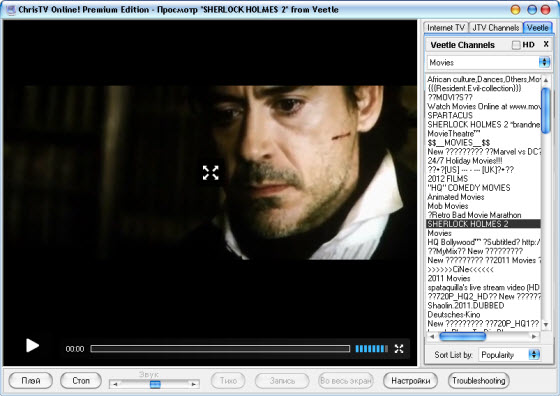
Task: Click the fullscreen arrows icon beside volume bars
Action: 399,349
